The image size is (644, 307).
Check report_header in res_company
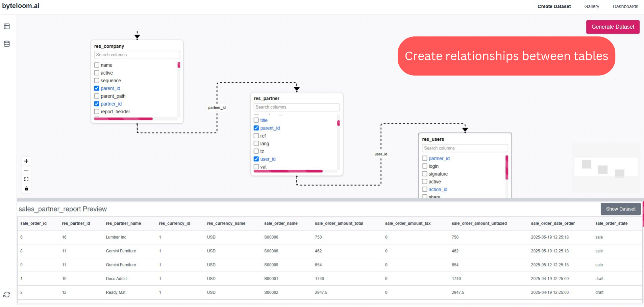tap(97, 112)
